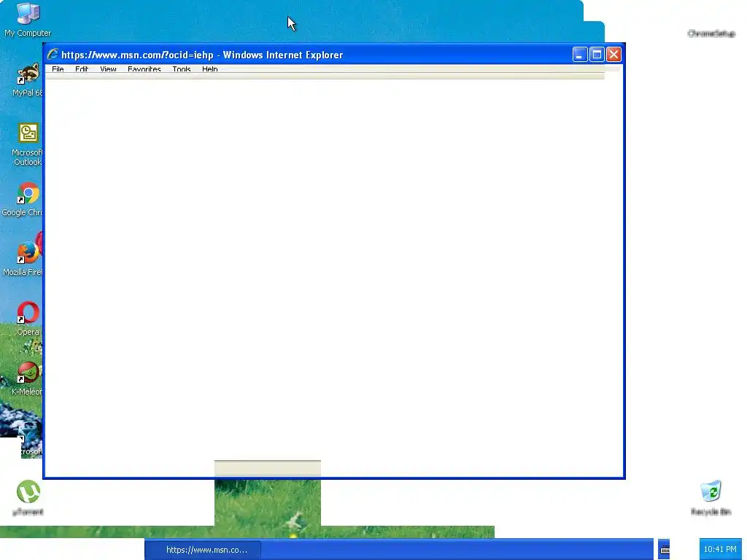Select the Recycle Bin desktop icon
The width and height of the screenshot is (747, 560).
click(711, 498)
